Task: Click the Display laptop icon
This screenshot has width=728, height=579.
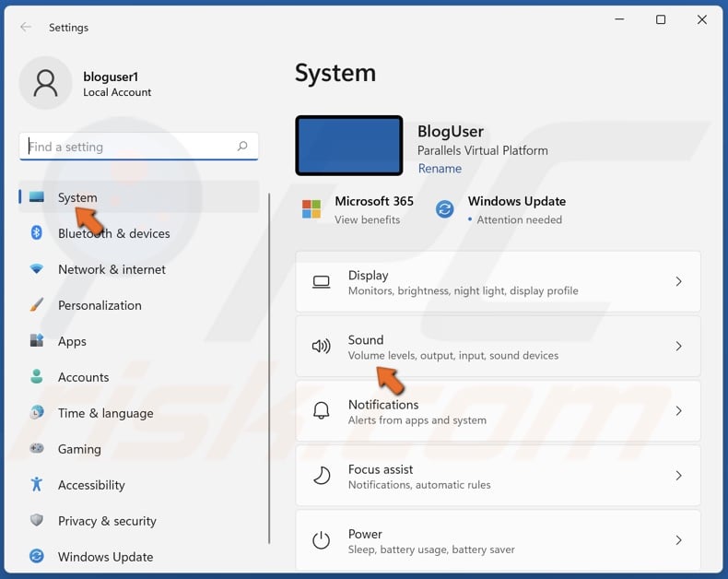Action: [321, 282]
